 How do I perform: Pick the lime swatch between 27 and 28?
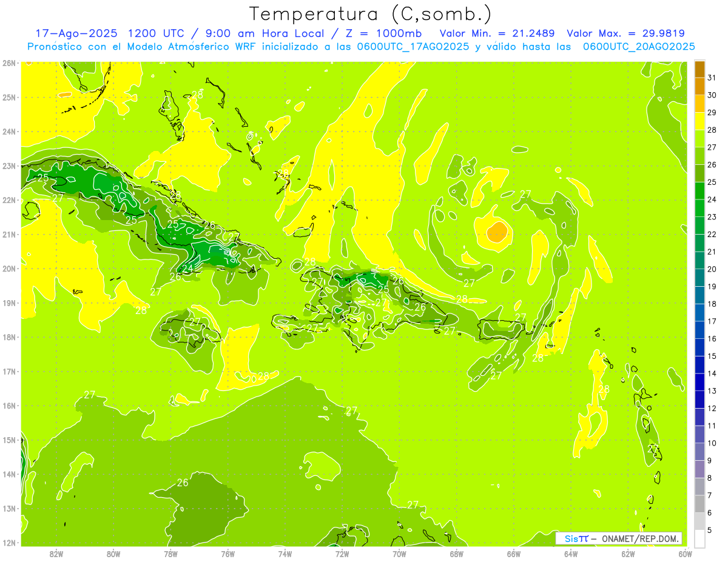point(699,139)
